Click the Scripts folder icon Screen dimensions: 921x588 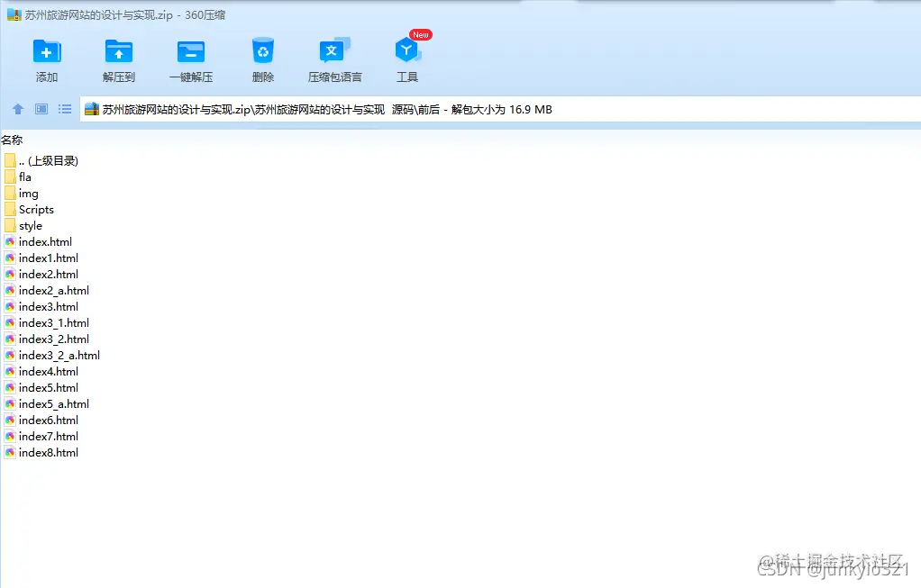click(x=10, y=210)
